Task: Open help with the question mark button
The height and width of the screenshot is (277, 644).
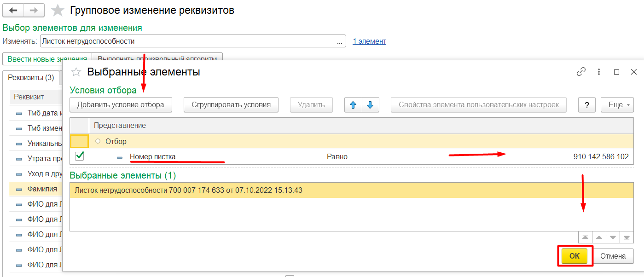Action: (586, 105)
